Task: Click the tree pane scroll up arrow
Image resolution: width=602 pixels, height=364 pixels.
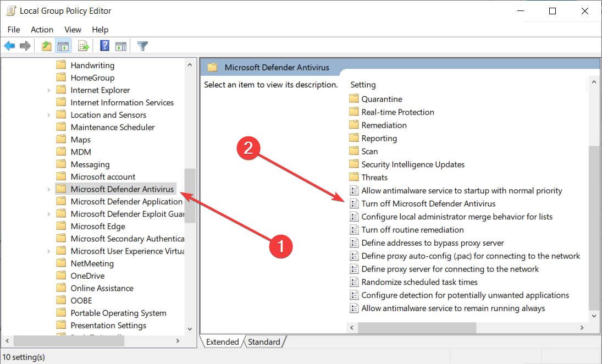Action: [x=190, y=65]
